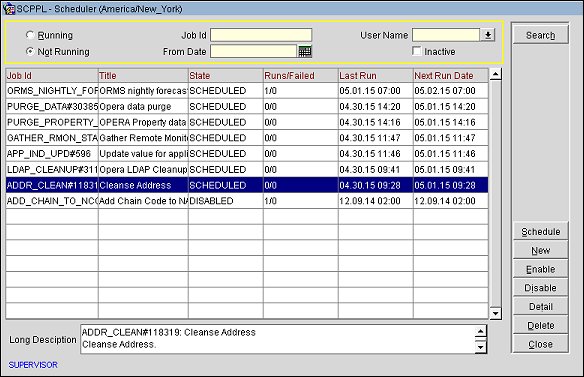Select the Not Running radio button
The height and width of the screenshot is (377, 584).
(30, 51)
